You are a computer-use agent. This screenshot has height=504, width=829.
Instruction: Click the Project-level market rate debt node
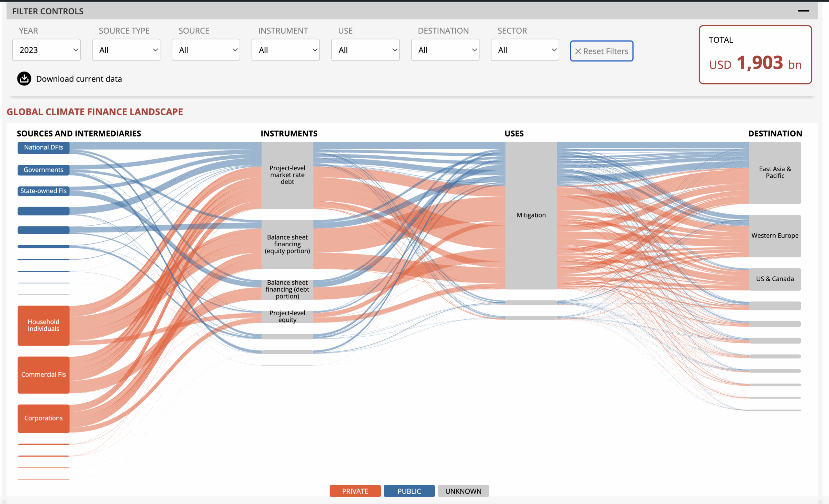(287, 175)
